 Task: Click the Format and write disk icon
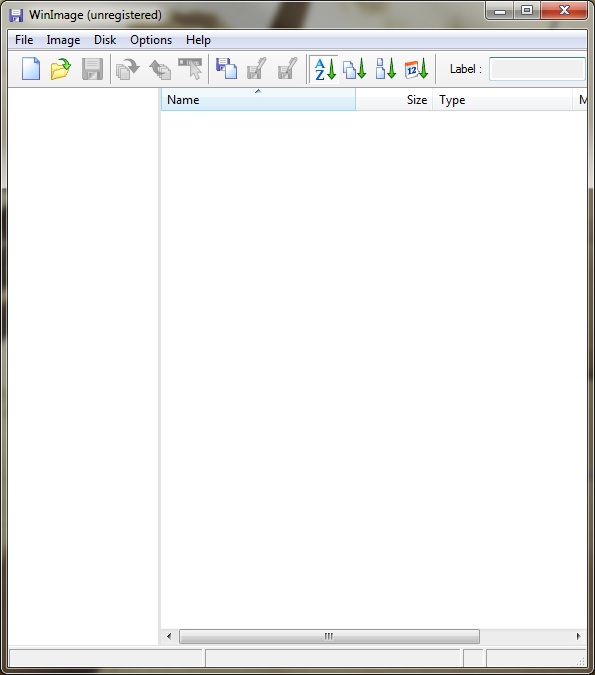pyautogui.click(x=288, y=69)
